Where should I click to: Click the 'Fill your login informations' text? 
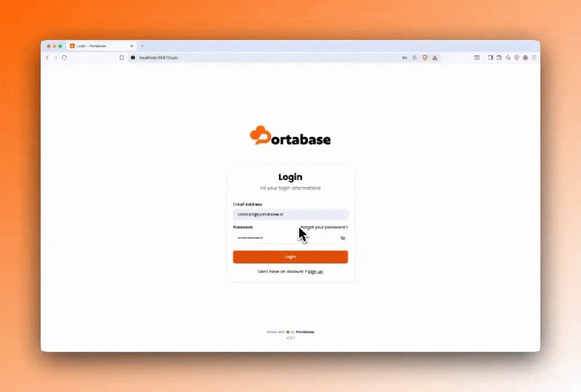pos(290,188)
